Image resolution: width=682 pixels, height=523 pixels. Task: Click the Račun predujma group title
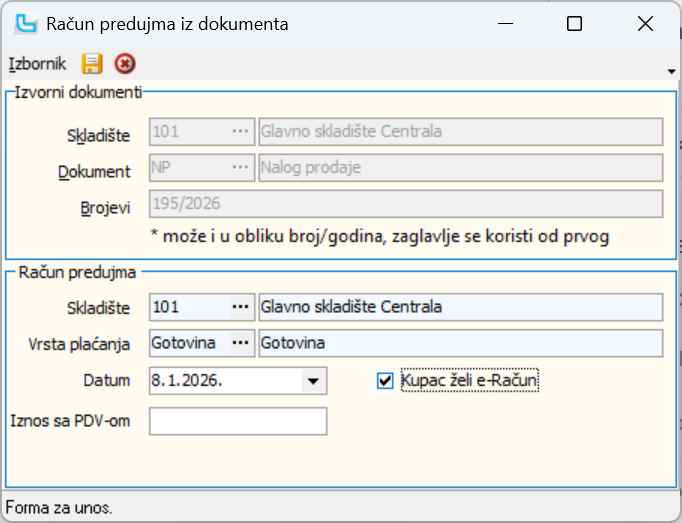point(77,272)
